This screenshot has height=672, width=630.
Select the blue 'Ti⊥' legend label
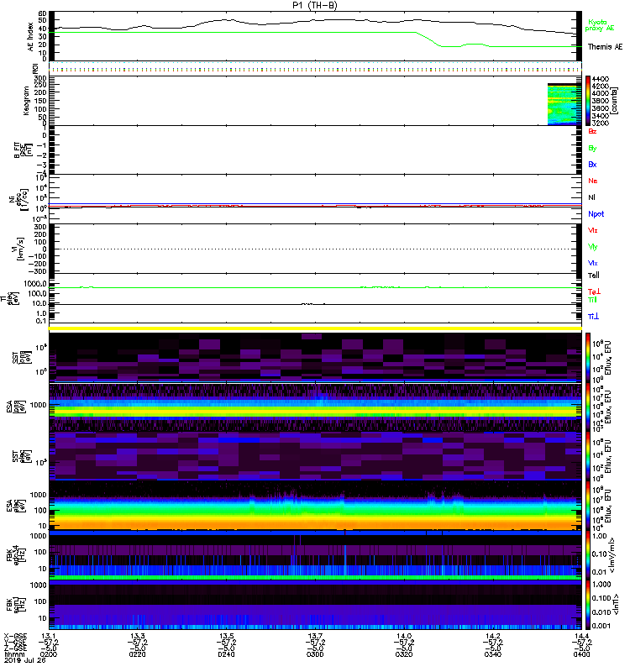593,317
